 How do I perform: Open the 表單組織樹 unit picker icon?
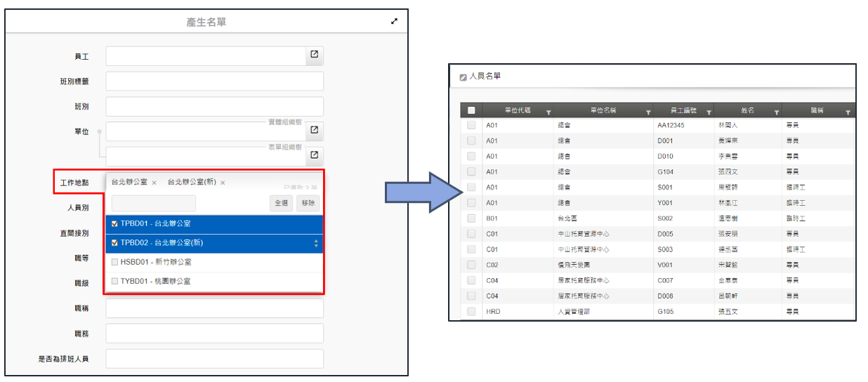click(x=315, y=155)
